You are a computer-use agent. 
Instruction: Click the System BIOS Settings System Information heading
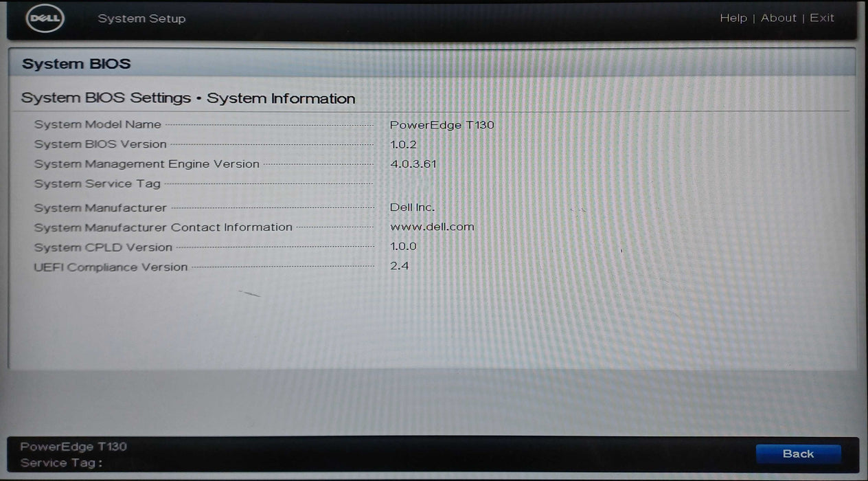click(188, 98)
